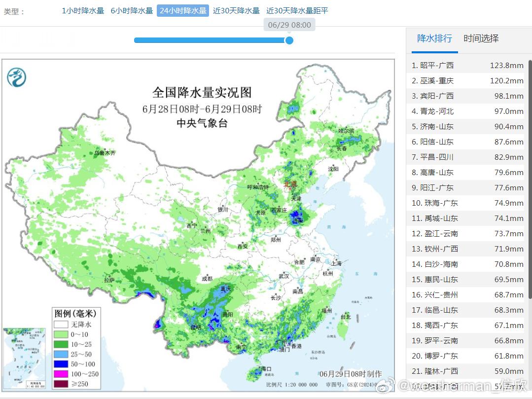The width and height of the screenshot is (532, 399).
Task: Open the 近30天降水量 tab
Action: 236,11
